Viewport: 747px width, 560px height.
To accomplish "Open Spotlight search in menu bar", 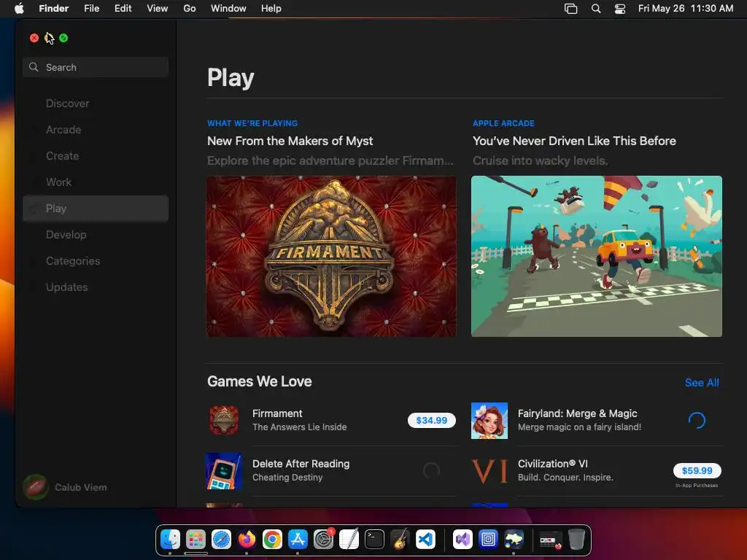I will click(x=595, y=9).
